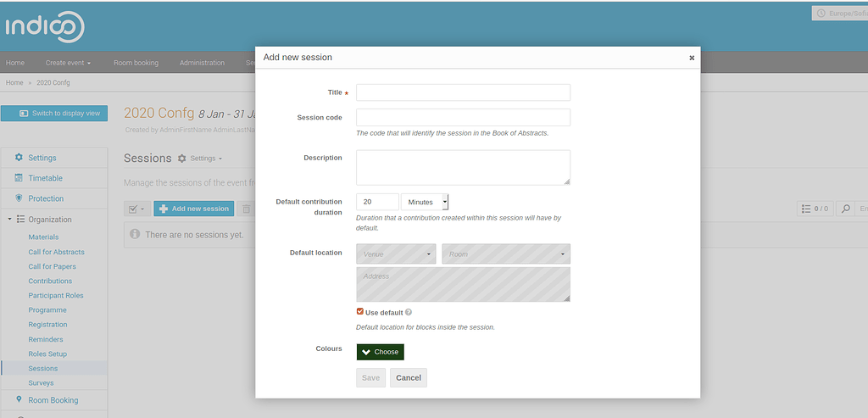
Task: Click the Description text area
Action: click(463, 167)
